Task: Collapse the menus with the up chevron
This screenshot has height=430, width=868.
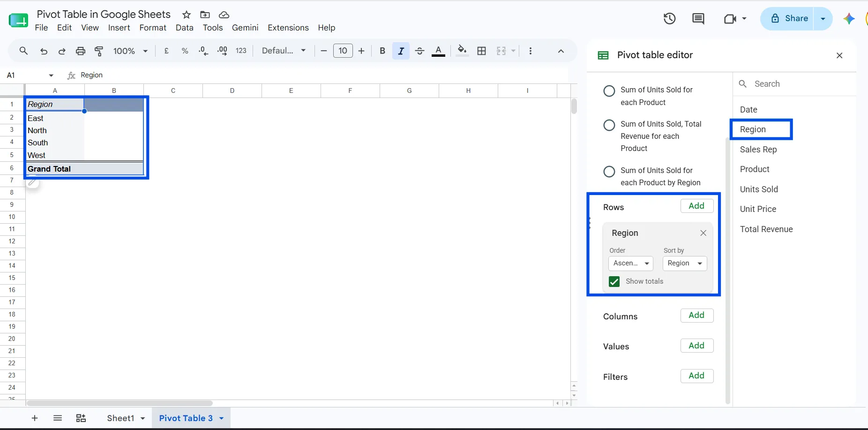Action: [x=561, y=51]
